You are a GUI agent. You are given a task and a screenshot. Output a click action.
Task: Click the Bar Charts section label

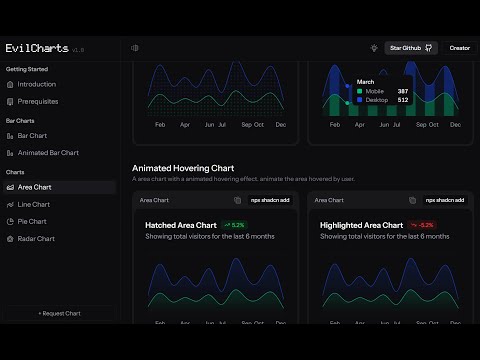[20, 121]
